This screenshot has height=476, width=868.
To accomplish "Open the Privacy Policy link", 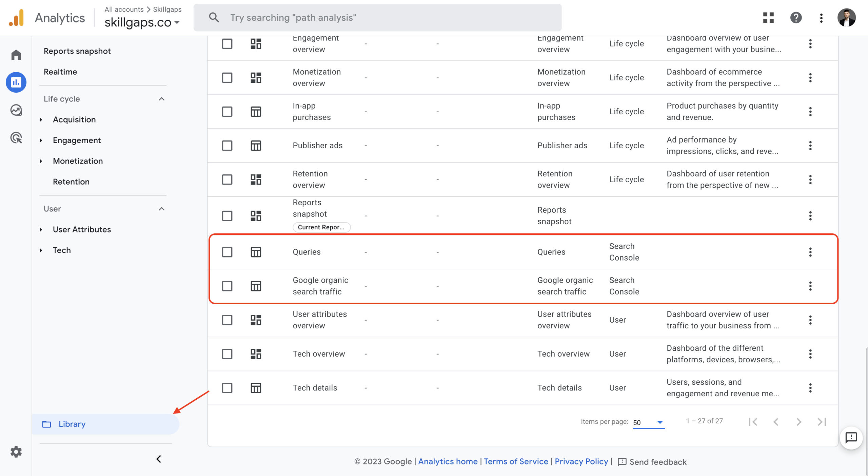I will [581, 461].
